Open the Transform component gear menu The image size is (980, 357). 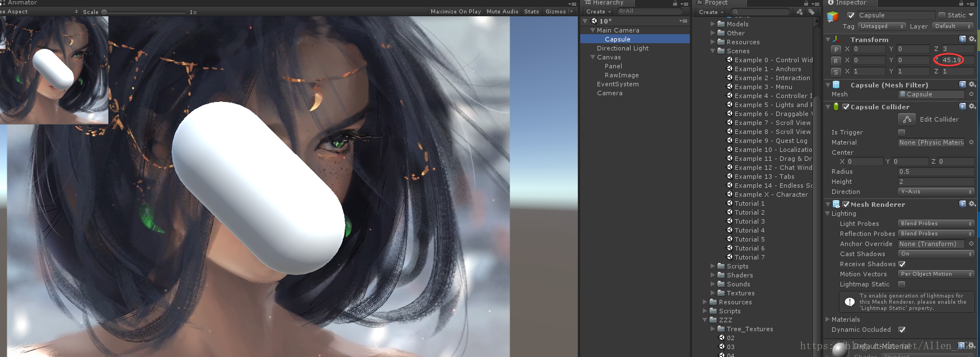[972, 39]
